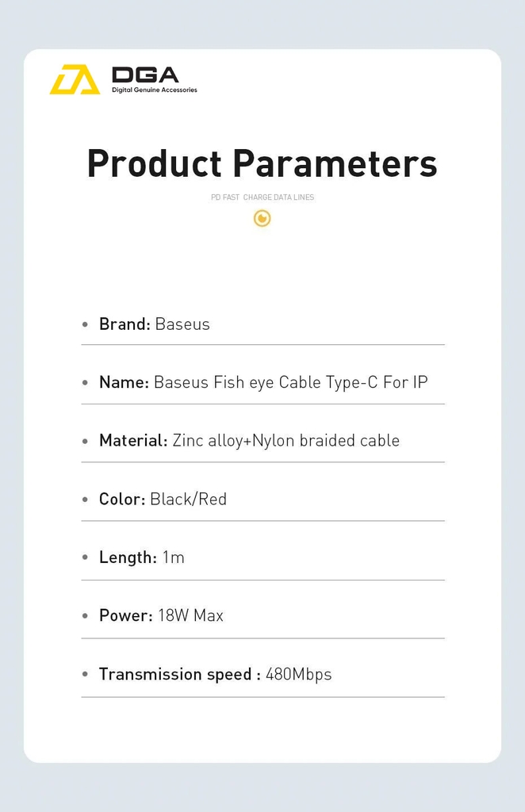Screen dimensions: 525x812
Task: Select the Name label
Action: 124,382
